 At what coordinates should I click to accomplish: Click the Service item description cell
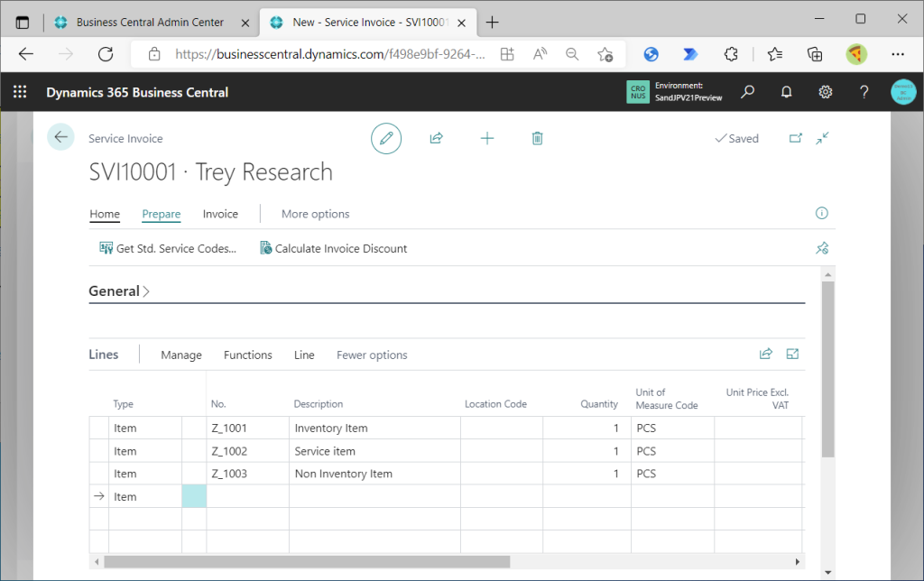click(x=374, y=451)
